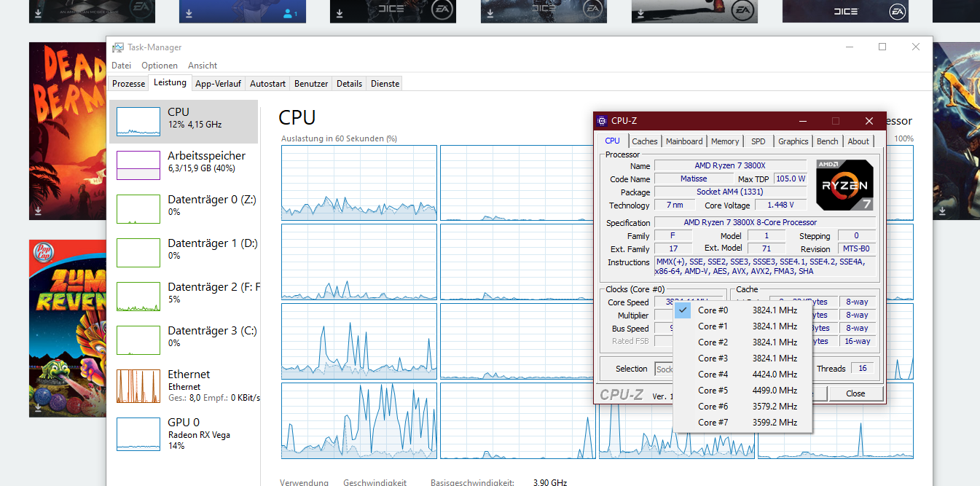Select Datenträger 3 (C:) in the sidebar
The width and height of the screenshot is (980, 486).
(x=184, y=340)
